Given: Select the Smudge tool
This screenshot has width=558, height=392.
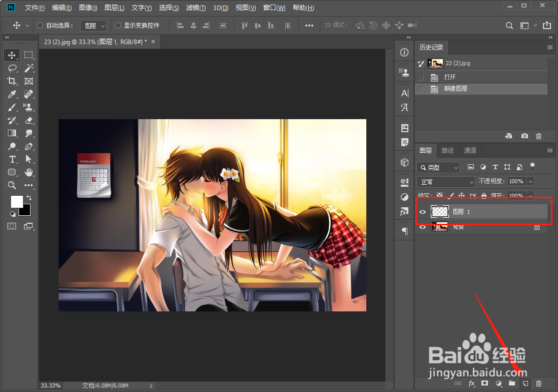Looking at the screenshot, I should tap(29, 133).
